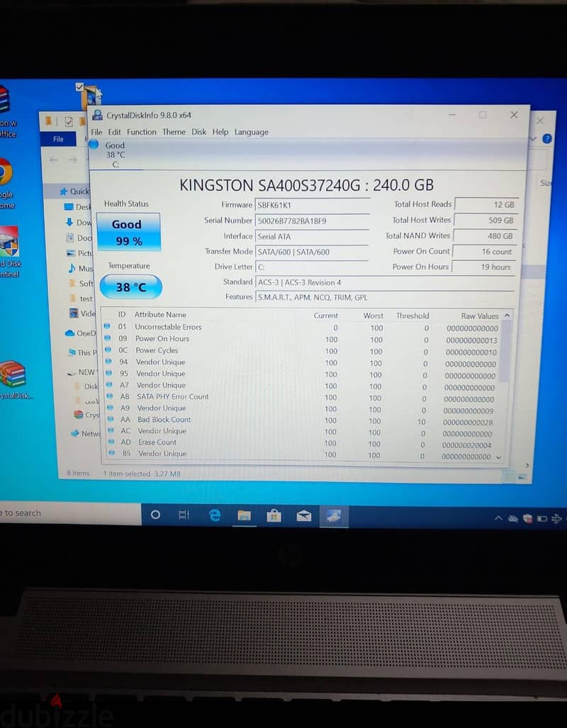The width and height of the screenshot is (567, 728).
Task: Click the Firmware field SBFK61K1
Action: (x=312, y=205)
